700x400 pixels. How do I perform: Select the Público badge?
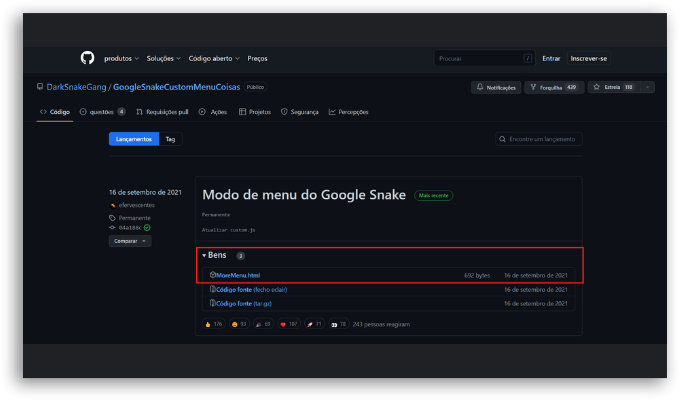tap(255, 87)
